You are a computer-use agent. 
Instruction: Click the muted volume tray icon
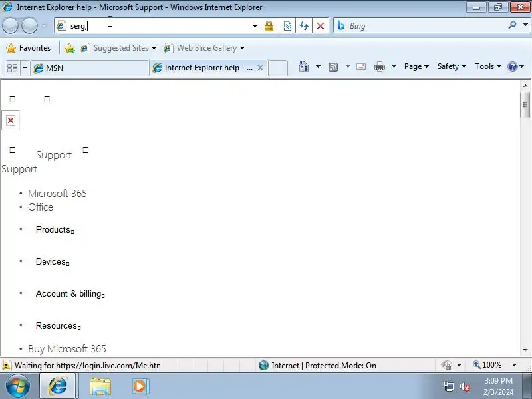pos(465,387)
